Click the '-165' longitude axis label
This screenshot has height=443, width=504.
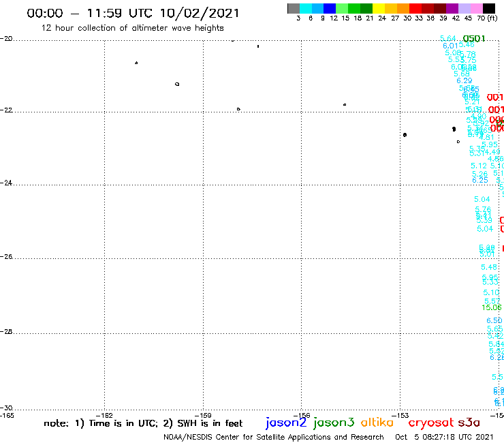coord(7,415)
